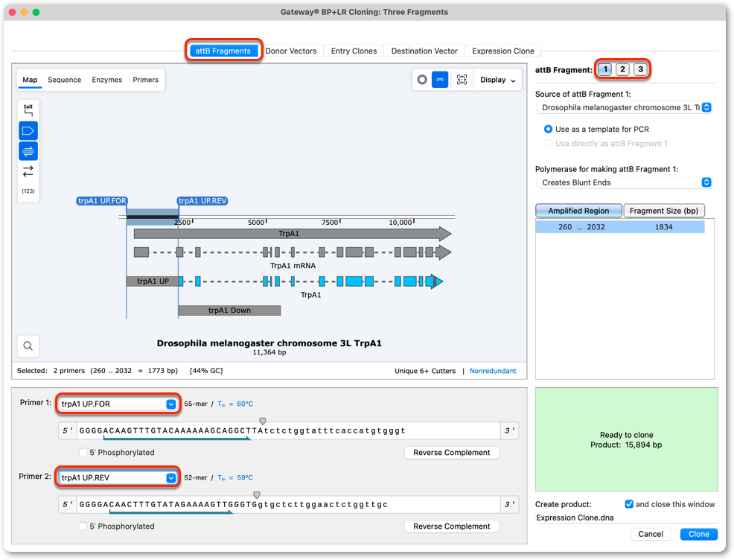
Task: Click the Unique 6+ Cutters label
Action: point(425,371)
